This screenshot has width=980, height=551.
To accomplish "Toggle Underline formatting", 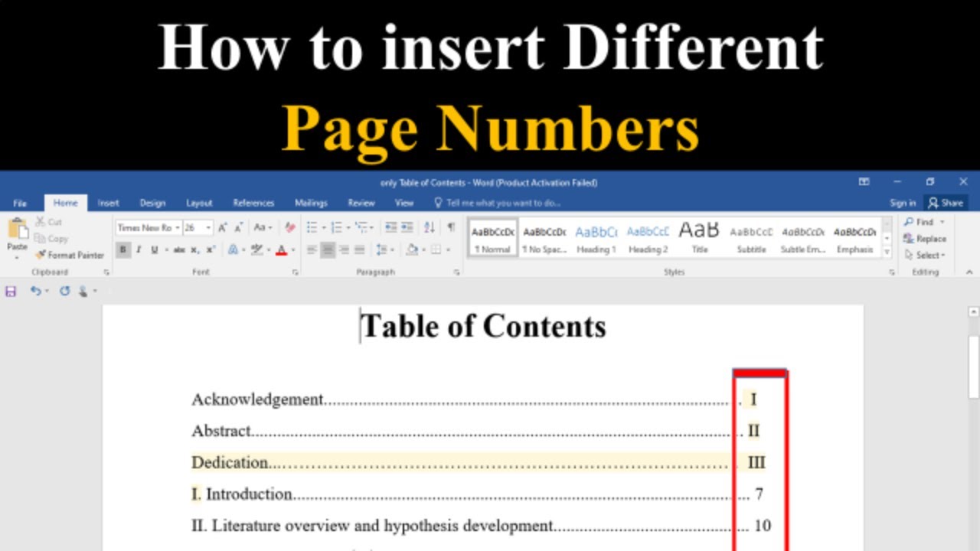I will point(154,249).
